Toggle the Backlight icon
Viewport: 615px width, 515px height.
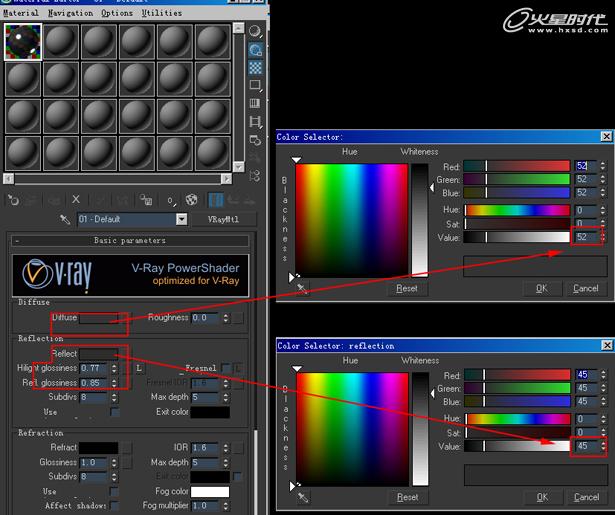255,50
